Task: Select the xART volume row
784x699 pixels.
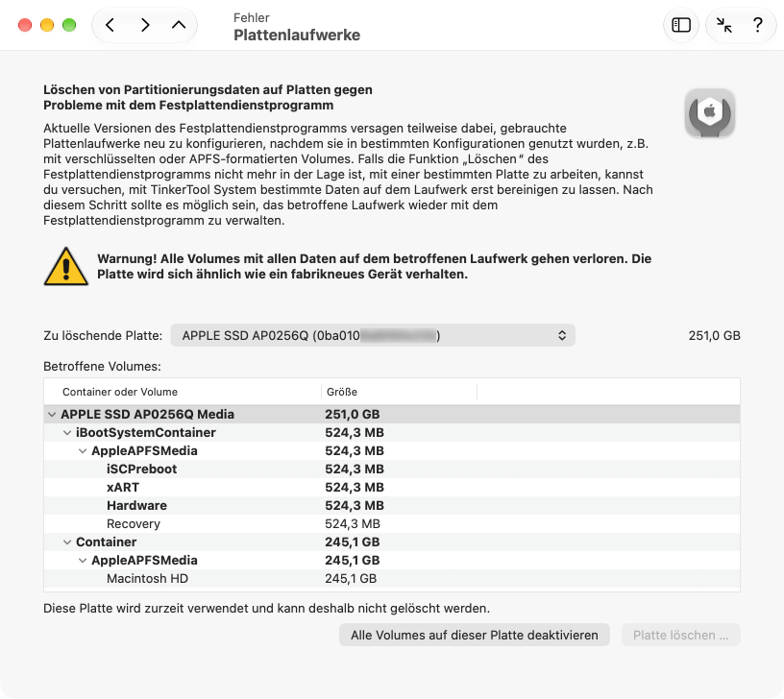Action: pos(392,487)
